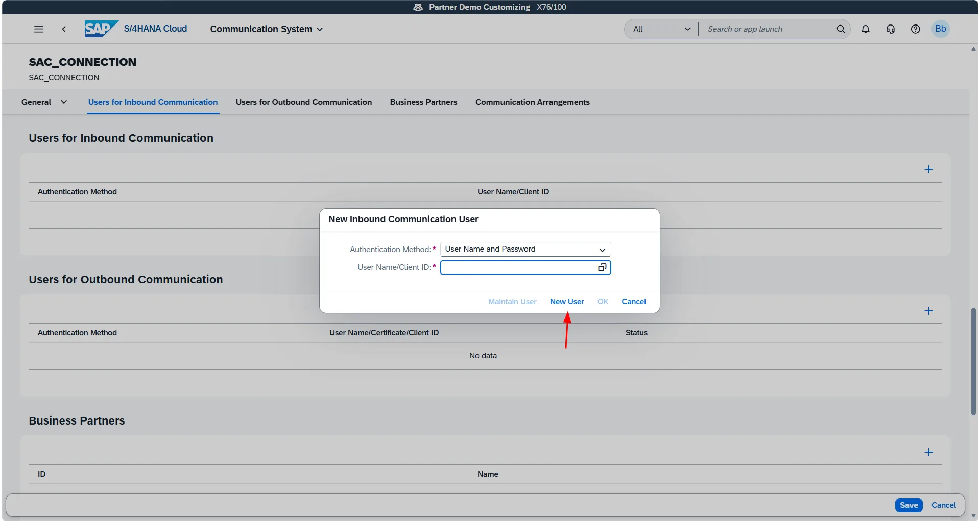Screen dimensions: 980x521
Task: Open the notifications bell
Action: (865, 29)
